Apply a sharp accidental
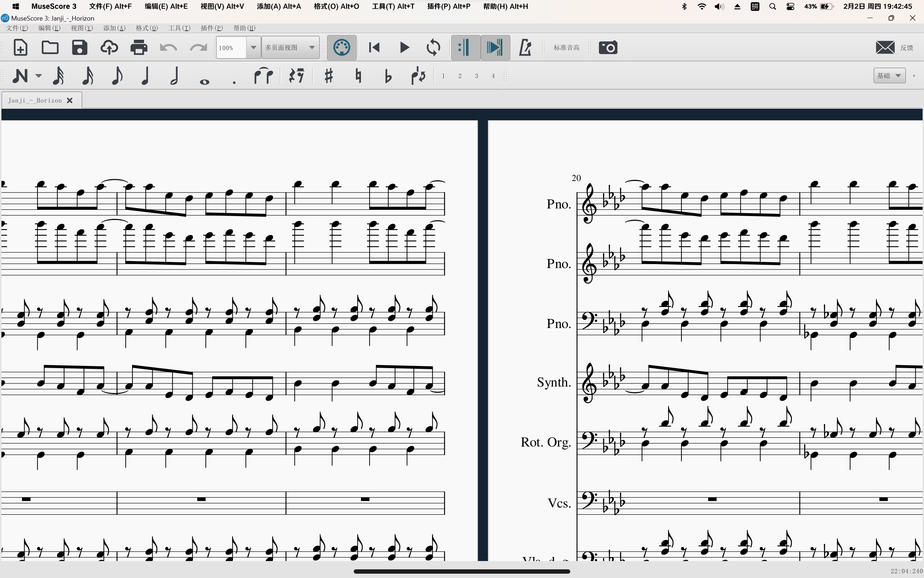 [328, 75]
